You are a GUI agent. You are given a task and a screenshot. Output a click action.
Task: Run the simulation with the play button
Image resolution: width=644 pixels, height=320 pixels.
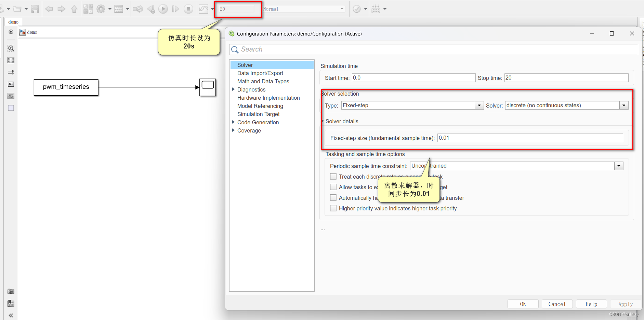tap(163, 9)
